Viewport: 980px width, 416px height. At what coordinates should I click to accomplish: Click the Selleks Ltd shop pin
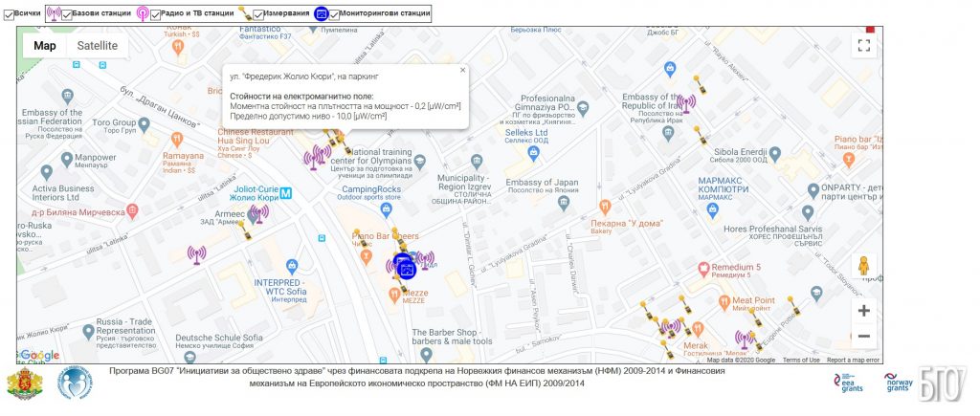tap(533, 153)
